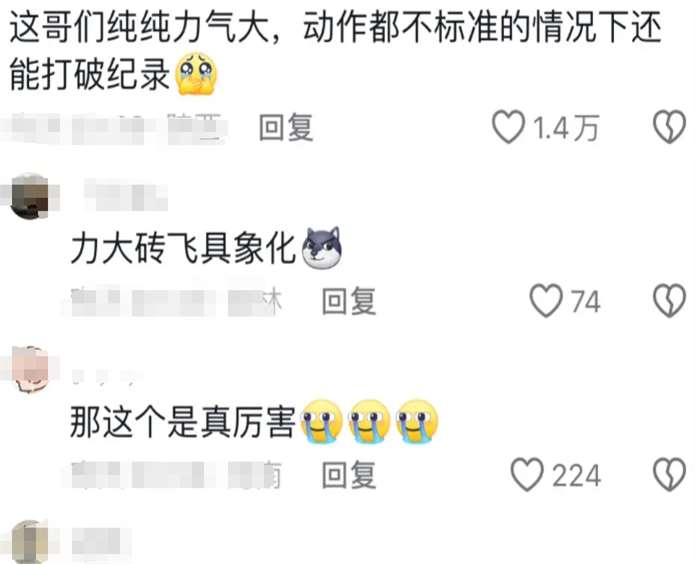Select the 力大砖飞具象化 comment text
Image resolution: width=695 pixels, height=564 pixels.
tap(183, 248)
